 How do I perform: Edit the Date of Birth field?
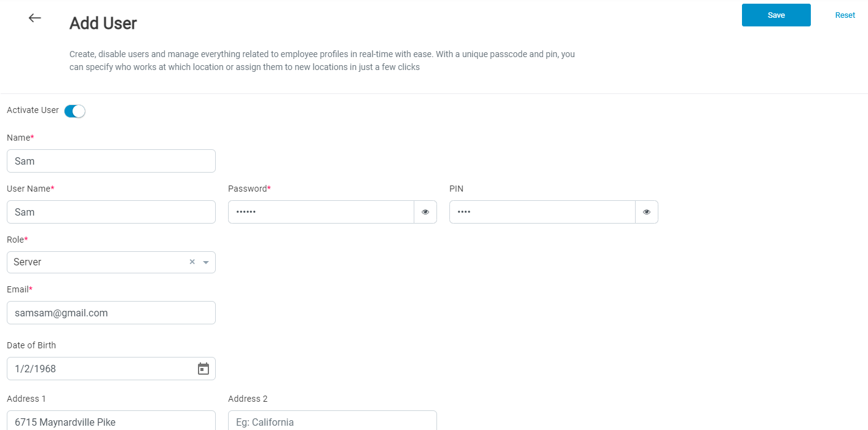coord(111,369)
